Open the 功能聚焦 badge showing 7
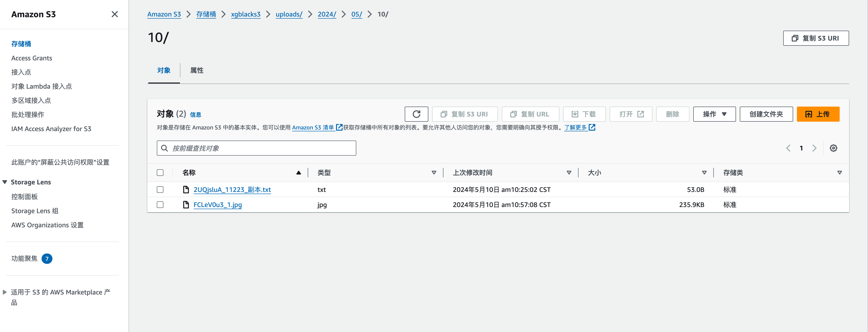Viewport: 868px width, 332px height. coord(47,258)
